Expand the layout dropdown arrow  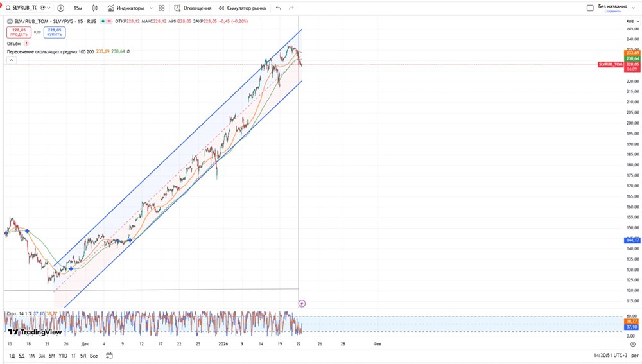coord(634,8)
